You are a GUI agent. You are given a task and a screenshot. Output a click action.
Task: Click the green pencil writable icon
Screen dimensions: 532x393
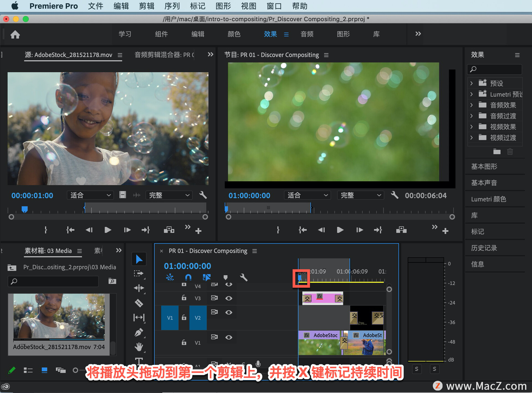click(12, 370)
